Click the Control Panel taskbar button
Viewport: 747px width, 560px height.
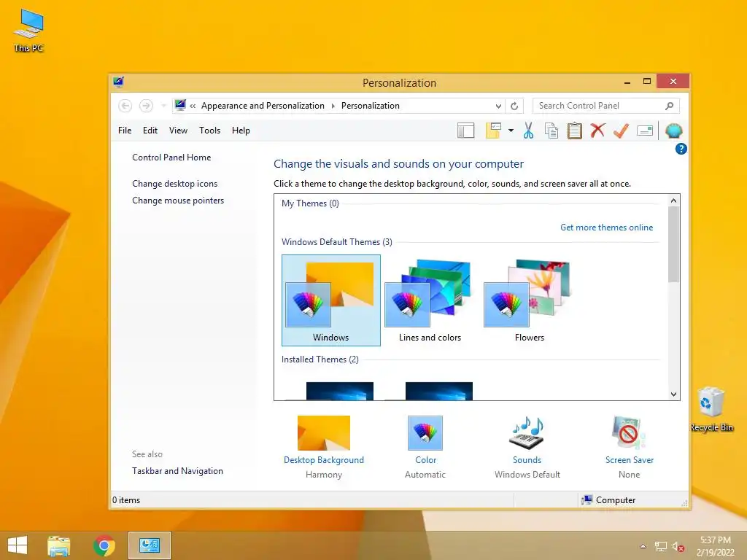149,545
